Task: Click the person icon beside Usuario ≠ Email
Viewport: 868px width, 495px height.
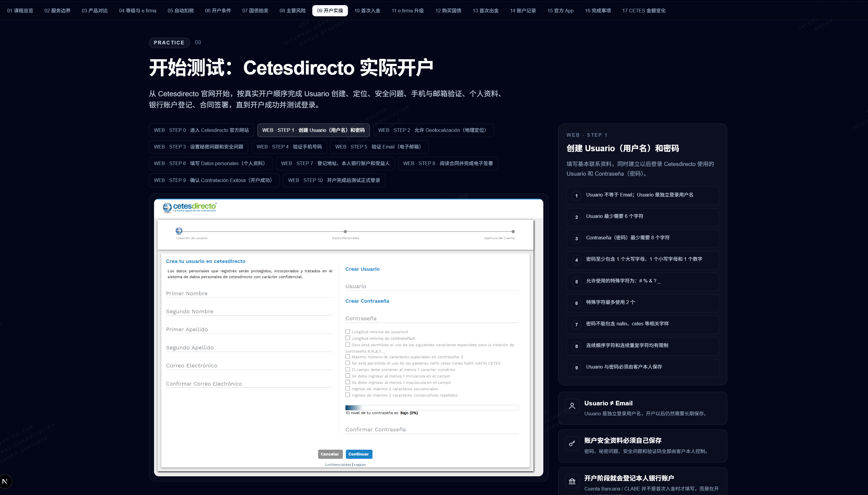Action: point(572,406)
